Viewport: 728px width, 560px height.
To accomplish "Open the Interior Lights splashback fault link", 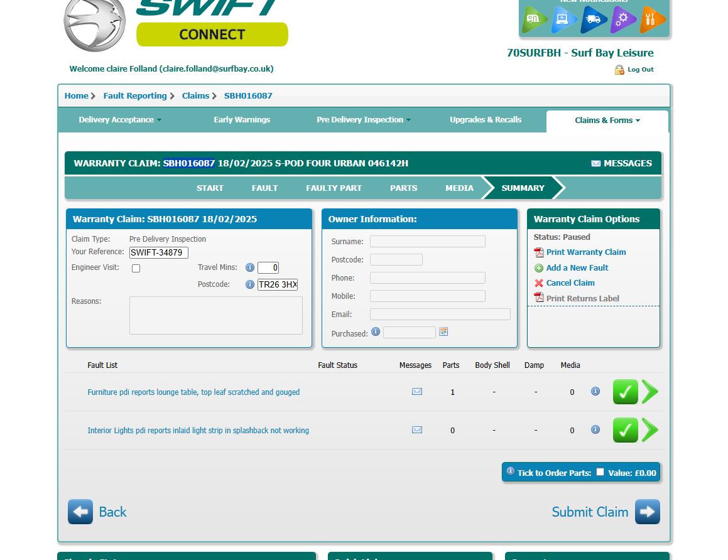I will click(x=198, y=431).
